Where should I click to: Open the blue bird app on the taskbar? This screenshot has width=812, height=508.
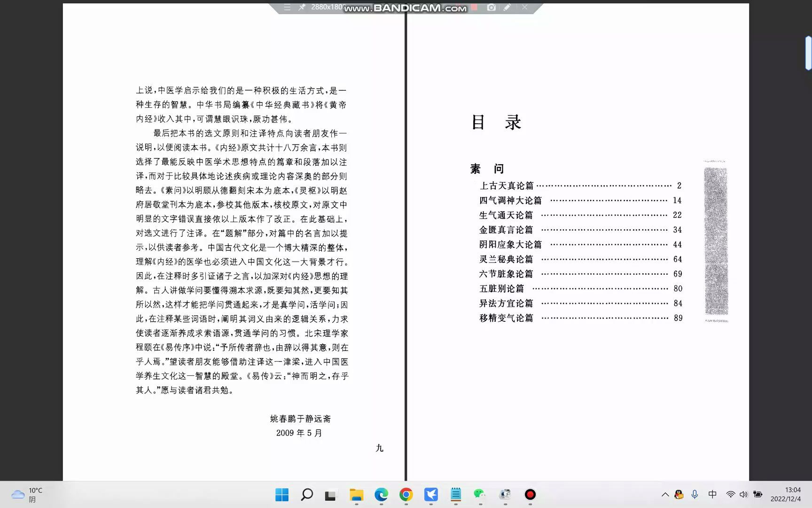(x=431, y=494)
